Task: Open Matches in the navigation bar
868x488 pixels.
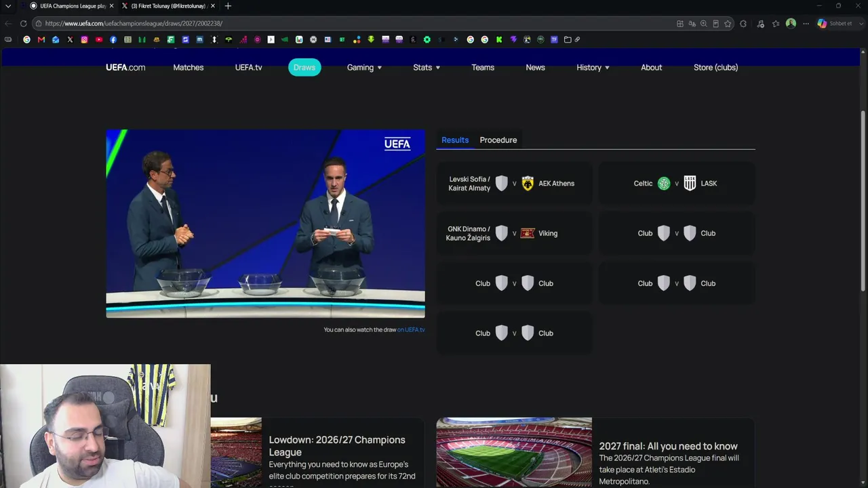Action: pos(189,68)
